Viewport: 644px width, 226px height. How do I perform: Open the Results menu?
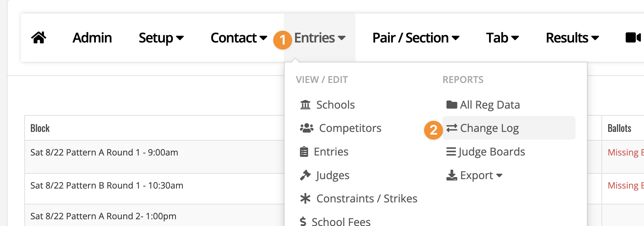pyautogui.click(x=572, y=38)
